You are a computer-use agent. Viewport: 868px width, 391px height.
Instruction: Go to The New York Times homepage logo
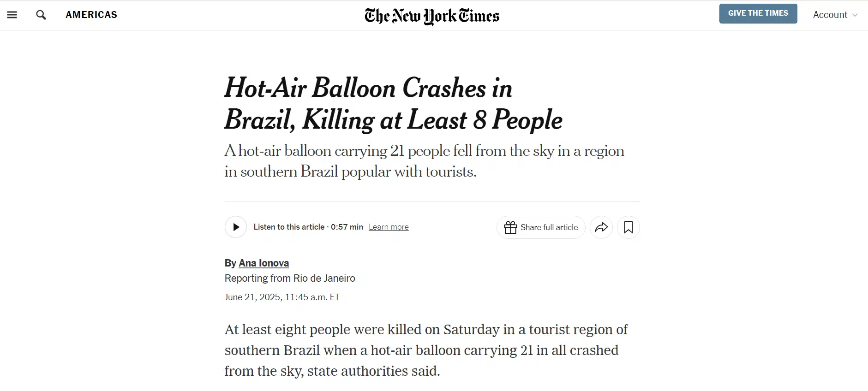tap(432, 16)
